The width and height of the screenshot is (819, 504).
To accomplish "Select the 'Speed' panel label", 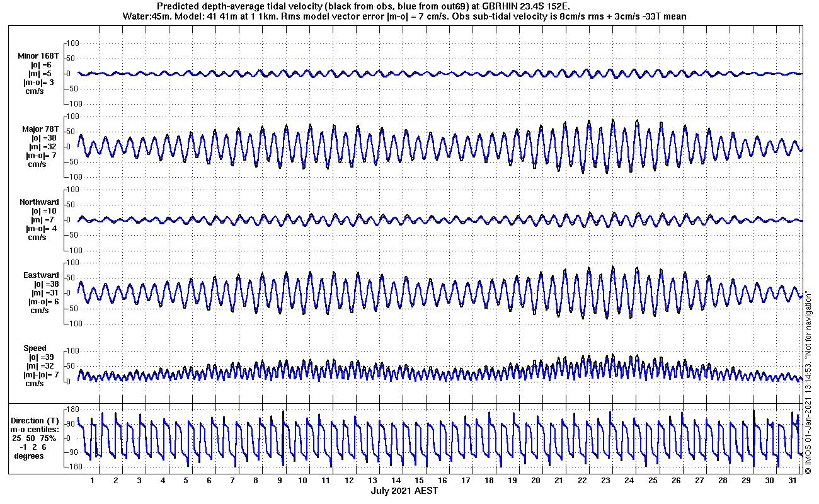I will (x=35, y=348).
